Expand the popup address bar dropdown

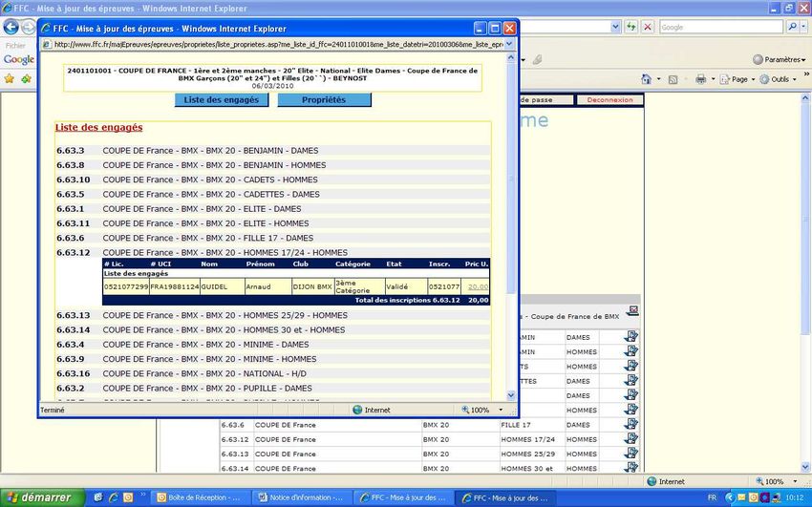508,43
